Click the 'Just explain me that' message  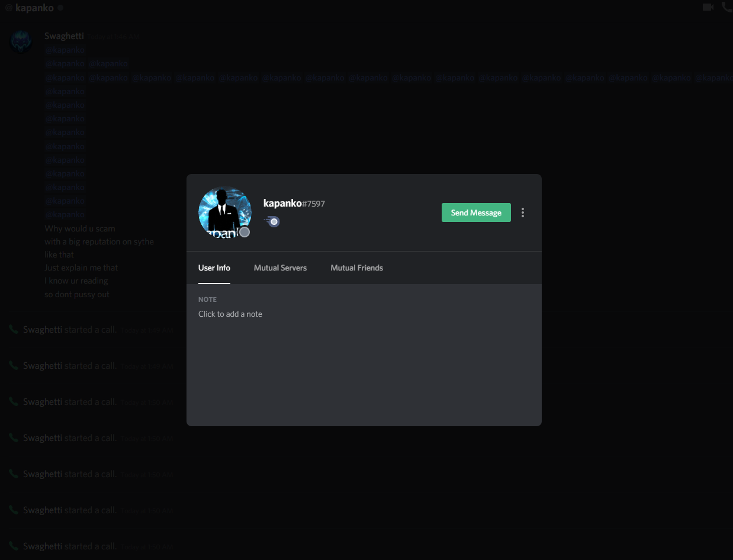click(81, 268)
